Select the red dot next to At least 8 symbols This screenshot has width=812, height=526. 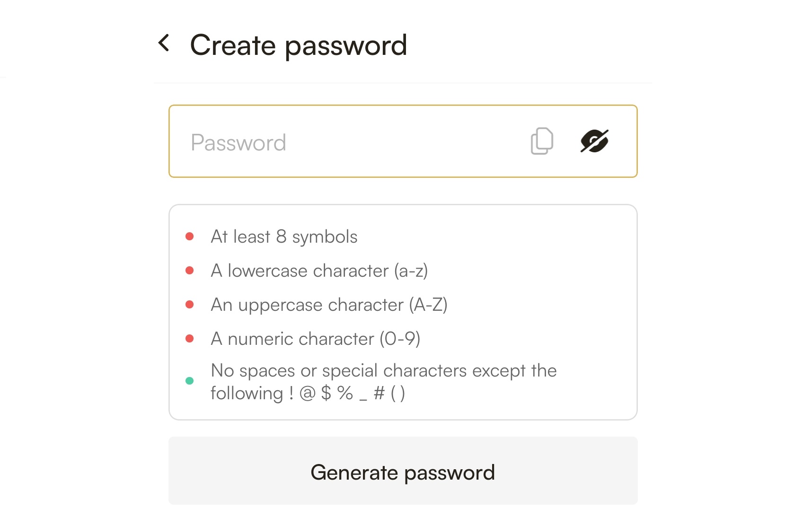(190, 237)
